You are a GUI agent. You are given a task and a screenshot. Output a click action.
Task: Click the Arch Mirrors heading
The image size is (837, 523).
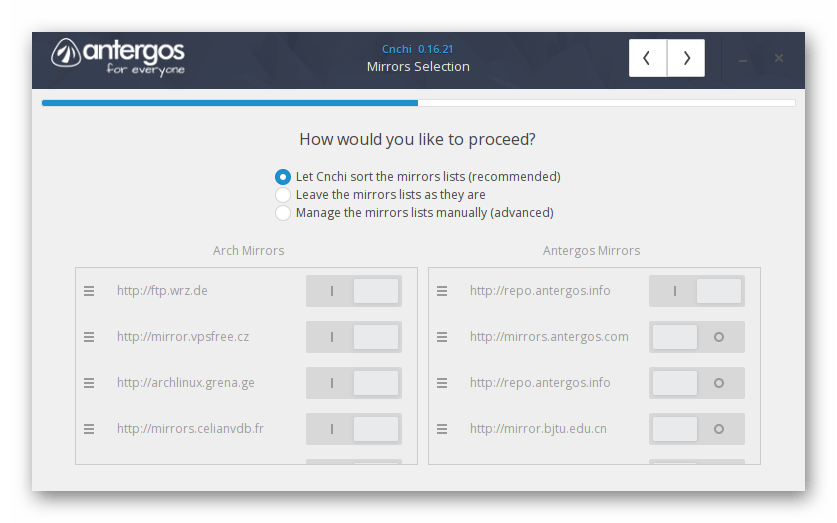click(x=248, y=250)
